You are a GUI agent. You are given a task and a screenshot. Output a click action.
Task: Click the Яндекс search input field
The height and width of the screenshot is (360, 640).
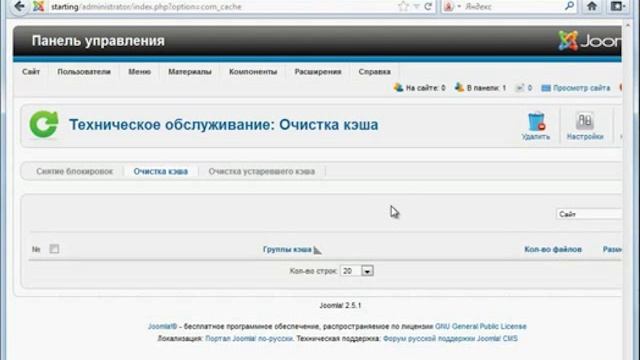tap(512, 7)
